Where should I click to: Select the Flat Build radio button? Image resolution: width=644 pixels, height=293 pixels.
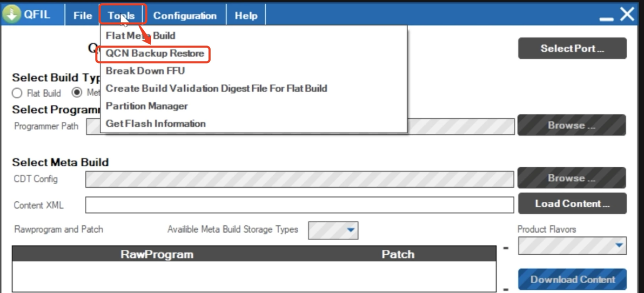17,93
